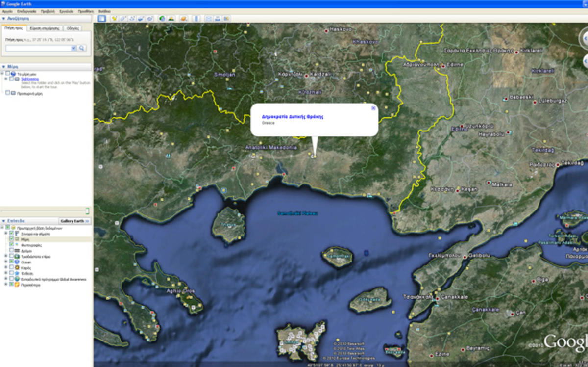Select the Πτήση προς tab
The height and width of the screenshot is (367, 588).
point(14,28)
